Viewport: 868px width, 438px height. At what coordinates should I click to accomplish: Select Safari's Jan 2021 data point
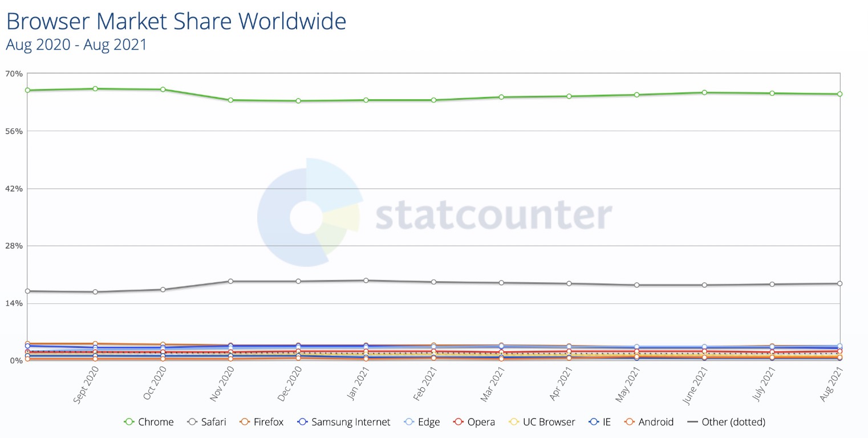coord(366,281)
